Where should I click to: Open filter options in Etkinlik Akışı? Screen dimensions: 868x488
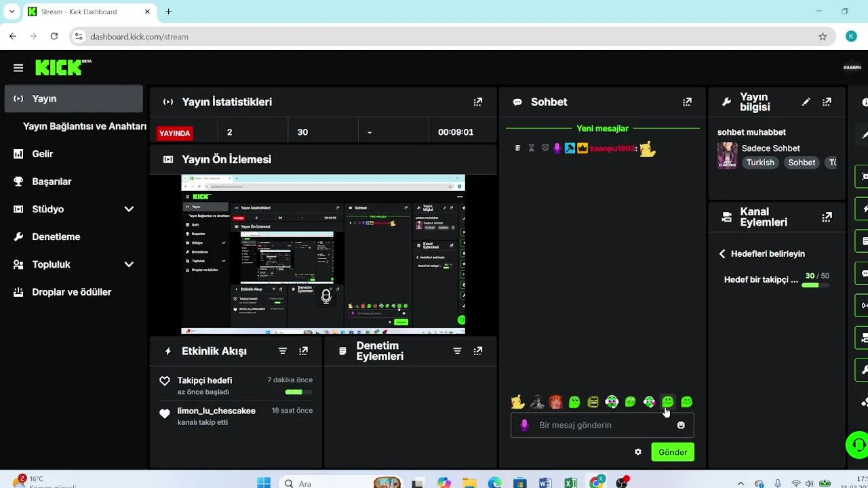(283, 351)
